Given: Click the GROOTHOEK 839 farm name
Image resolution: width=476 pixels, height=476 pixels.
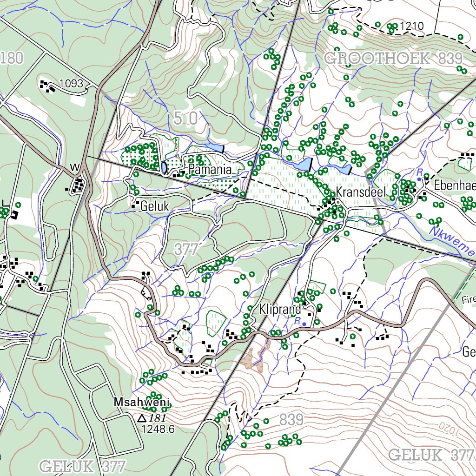Looking at the screenshot, I should tap(393, 58).
